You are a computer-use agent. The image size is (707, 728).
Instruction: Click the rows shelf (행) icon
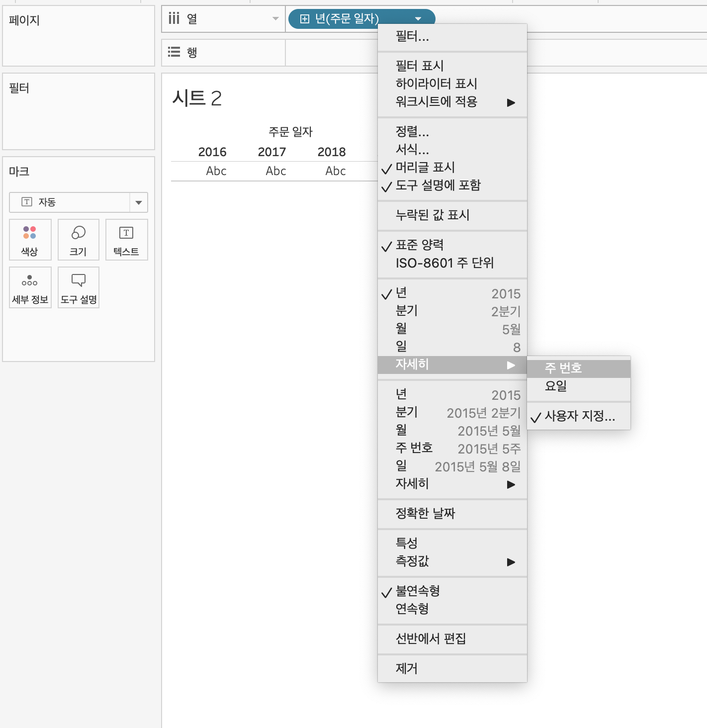coord(174,52)
